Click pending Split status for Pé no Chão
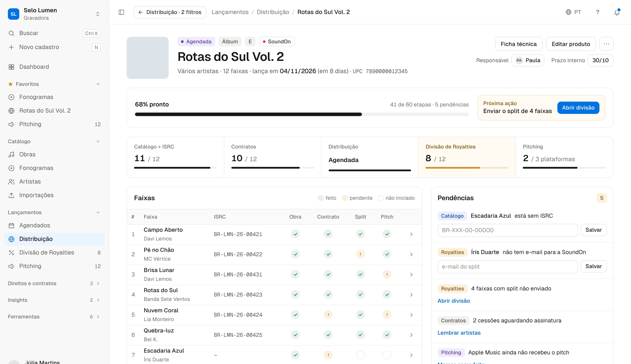Image resolution: width=631 pixels, height=364 pixels. [x=360, y=254]
